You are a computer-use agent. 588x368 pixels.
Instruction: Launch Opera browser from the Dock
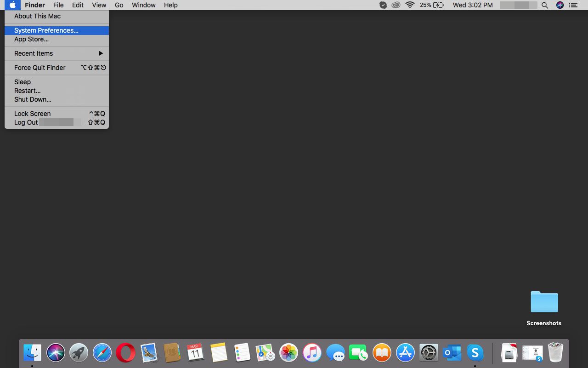(125, 353)
